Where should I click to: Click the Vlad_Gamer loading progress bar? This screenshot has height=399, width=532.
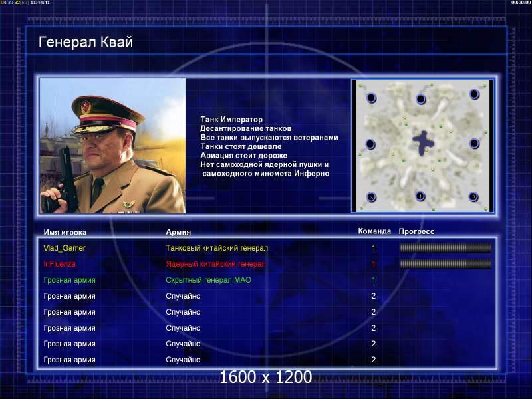click(445, 248)
